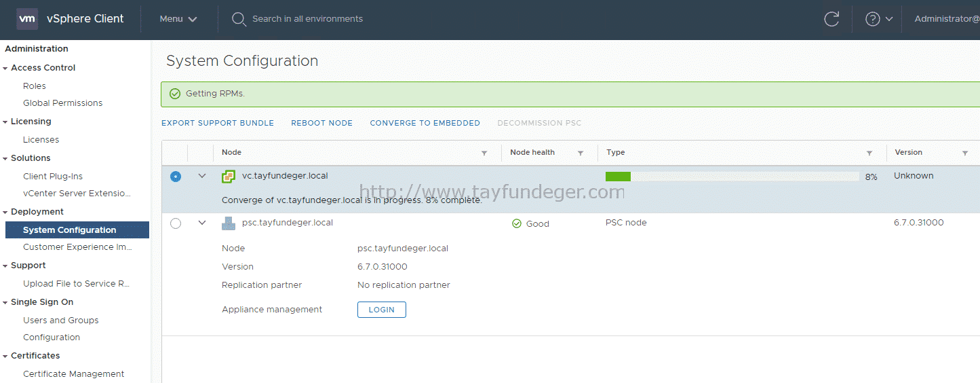Sort by the Node health column header
This screenshot has height=383, width=980.
pyautogui.click(x=532, y=153)
